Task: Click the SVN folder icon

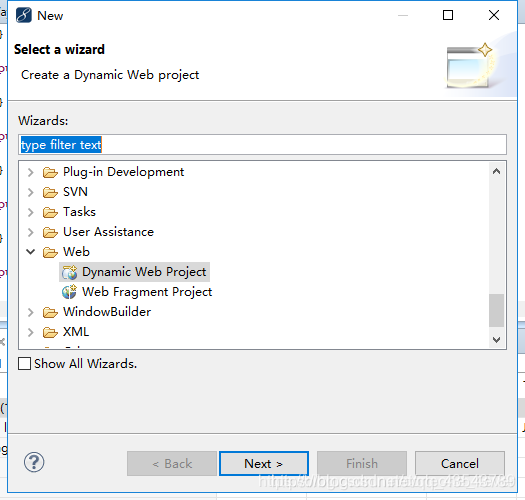Action: click(50, 192)
